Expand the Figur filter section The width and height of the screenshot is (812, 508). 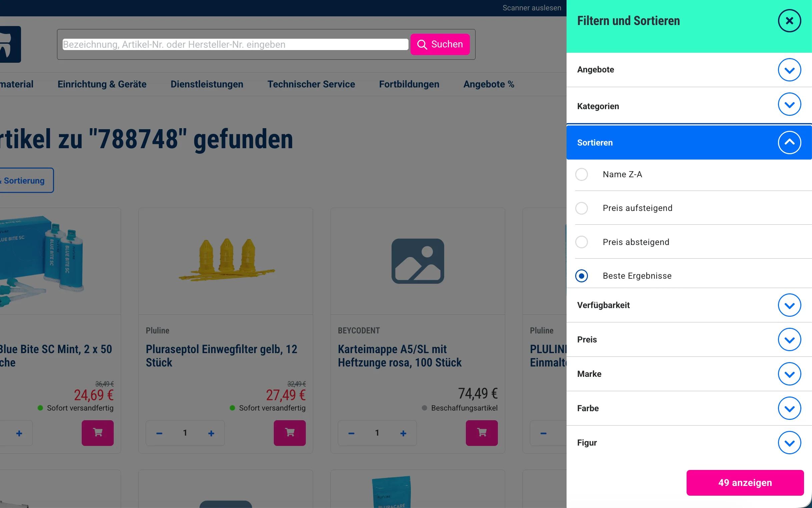[x=789, y=443]
